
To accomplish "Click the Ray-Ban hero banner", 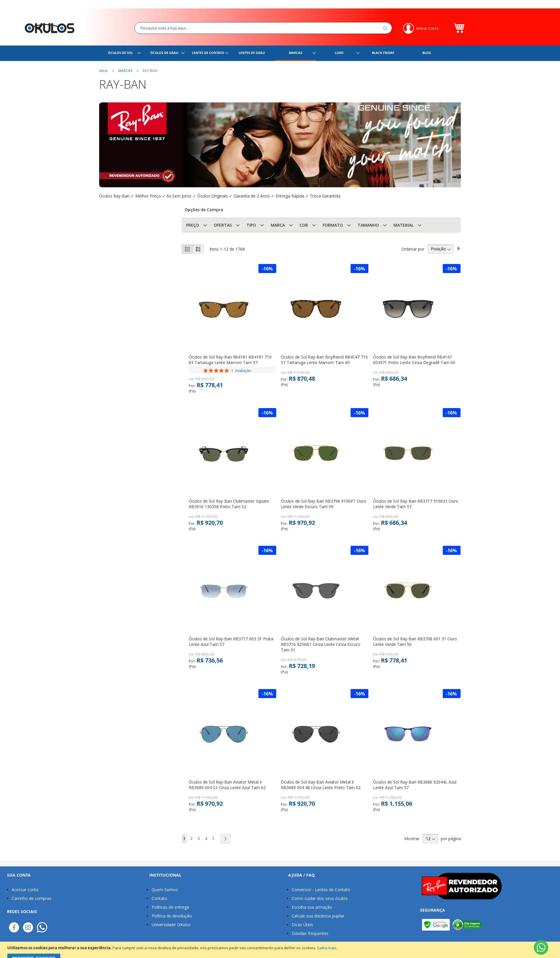I will 280,145.
